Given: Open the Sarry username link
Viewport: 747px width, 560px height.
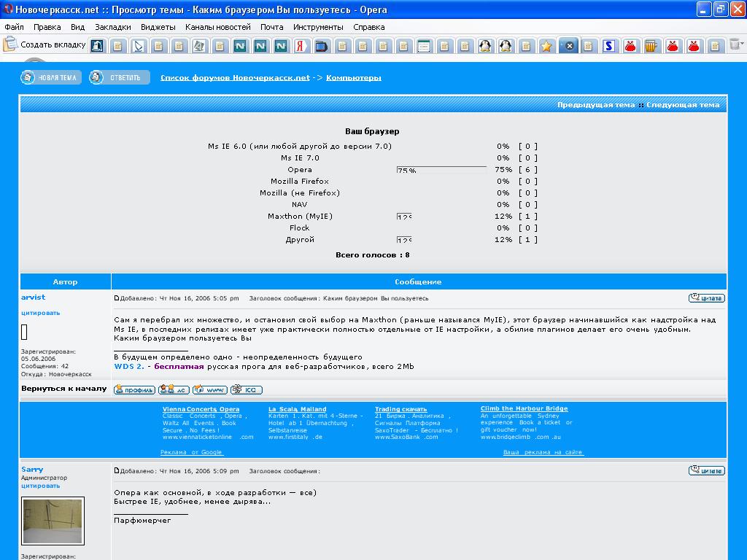Looking at the screenshot, I should [32, 470].
